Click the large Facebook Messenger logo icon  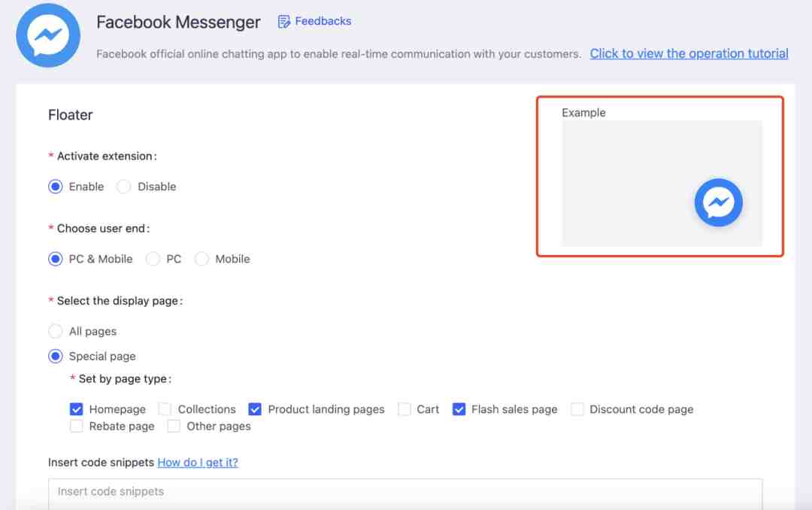[x=48, y=35]
